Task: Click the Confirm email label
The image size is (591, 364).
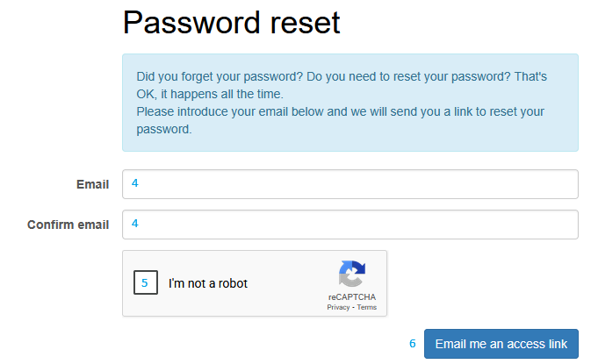Action: (x=68, y=225)
